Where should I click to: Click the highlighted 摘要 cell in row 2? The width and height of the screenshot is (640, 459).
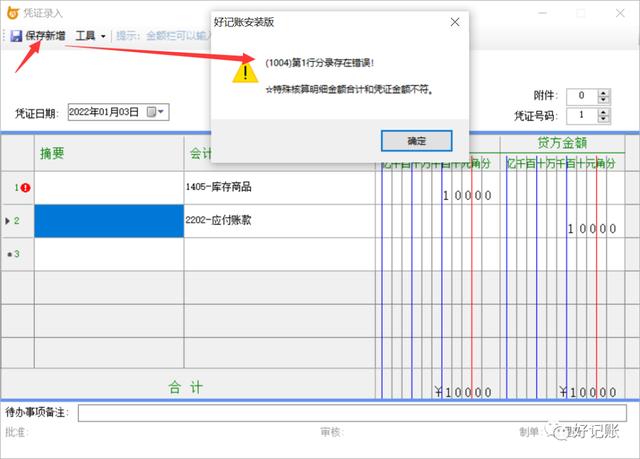109,221
